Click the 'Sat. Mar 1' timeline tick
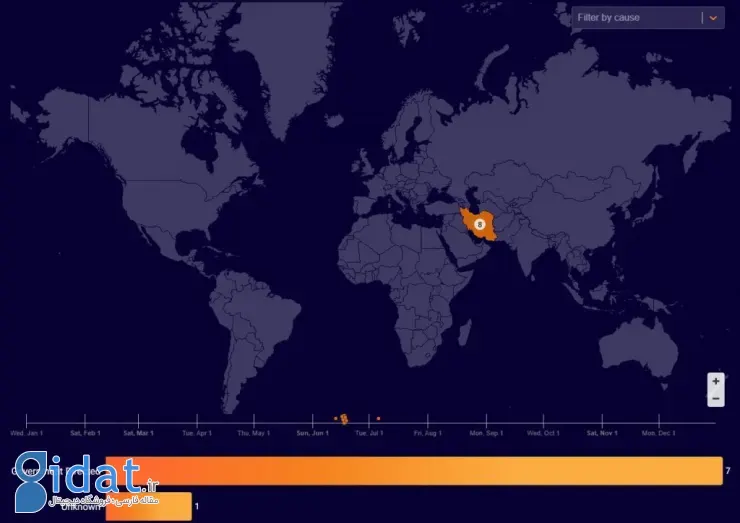740x523 pixels. tap(138, 433)
